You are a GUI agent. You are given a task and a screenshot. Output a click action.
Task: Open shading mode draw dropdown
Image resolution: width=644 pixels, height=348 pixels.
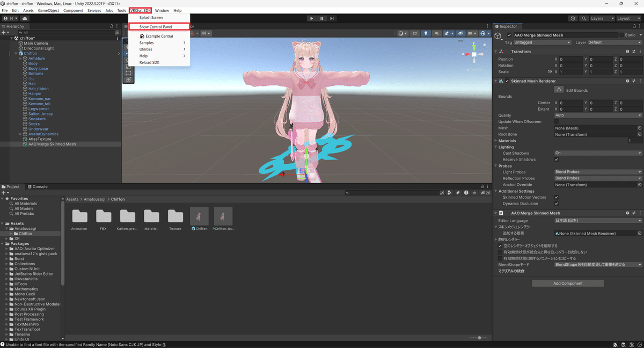402,33
